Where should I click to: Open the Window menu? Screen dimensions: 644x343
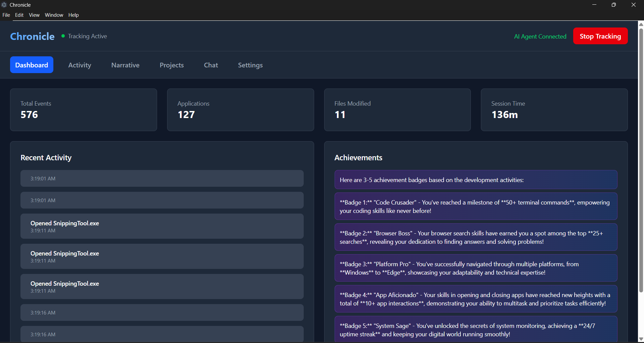pos(54,15)
